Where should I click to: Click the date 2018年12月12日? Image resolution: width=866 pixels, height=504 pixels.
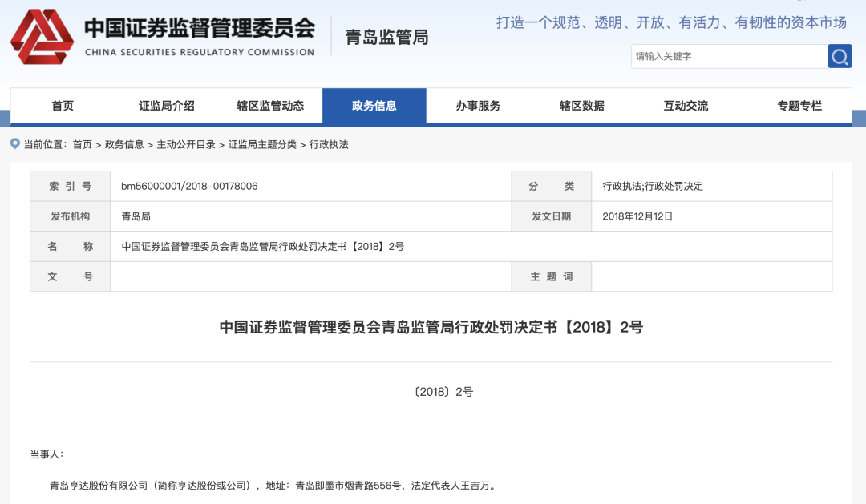(637, 216)
